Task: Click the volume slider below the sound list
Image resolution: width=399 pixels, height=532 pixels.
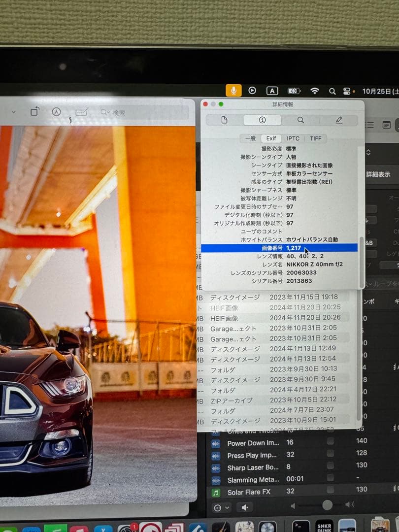Action: coord(328,505)
